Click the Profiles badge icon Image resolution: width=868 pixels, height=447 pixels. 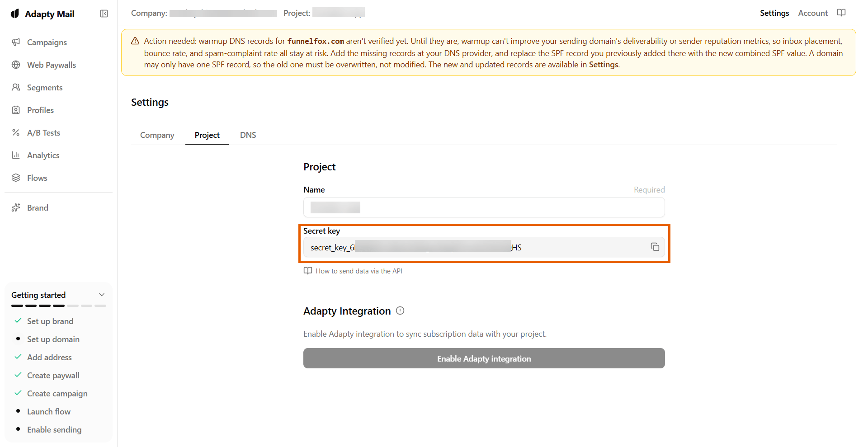(16, 110)
